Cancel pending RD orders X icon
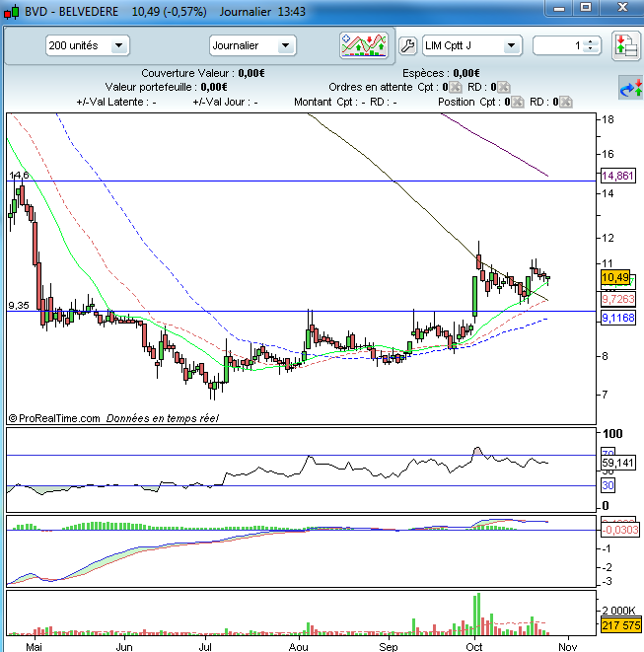This screenshot has height=652, width=644. click(x=504, y=87)
